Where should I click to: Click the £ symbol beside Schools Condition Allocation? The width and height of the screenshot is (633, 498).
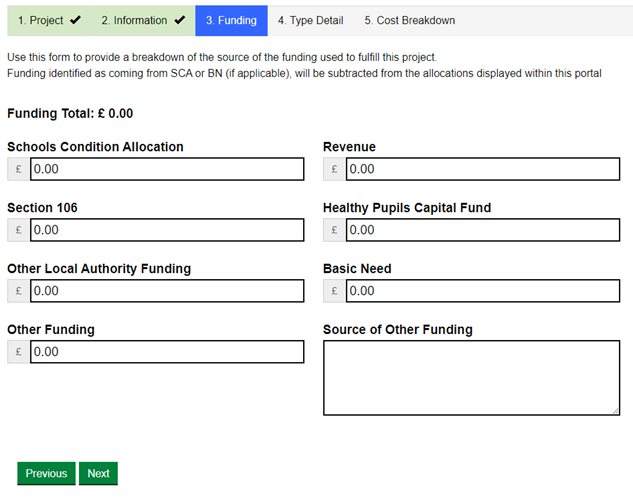(x=18, y=170)
